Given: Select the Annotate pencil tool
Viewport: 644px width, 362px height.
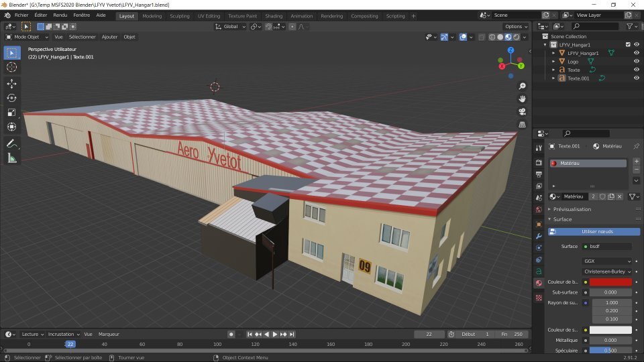Looking at the screenshot, I should [x=11, y=143].
